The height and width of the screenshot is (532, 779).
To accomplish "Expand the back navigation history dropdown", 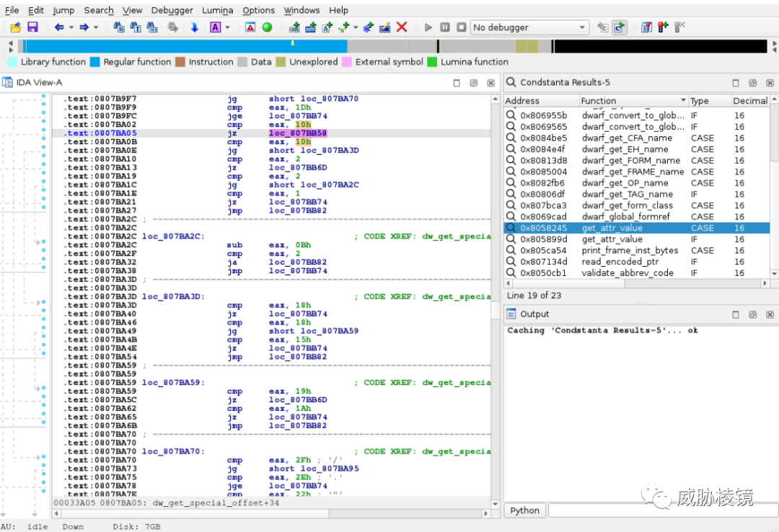I will click(x=71, y=27).
